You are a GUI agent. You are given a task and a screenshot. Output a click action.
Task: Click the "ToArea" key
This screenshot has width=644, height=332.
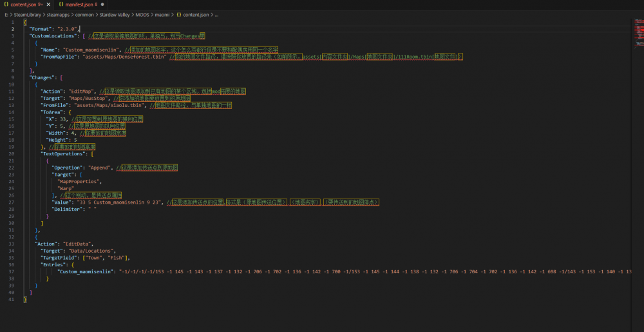(x=52, y=112)
